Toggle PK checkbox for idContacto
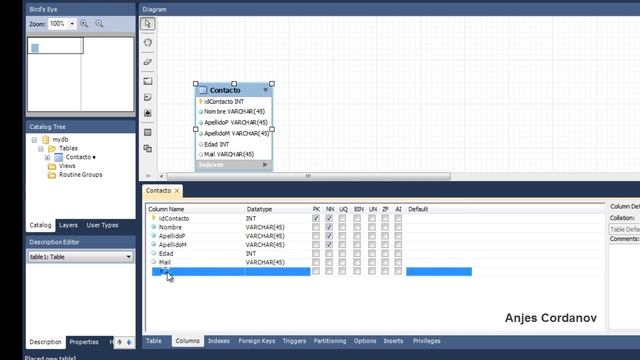Image resolution: width=640 pixels, height=360 pixels. (x=316, y=218)
